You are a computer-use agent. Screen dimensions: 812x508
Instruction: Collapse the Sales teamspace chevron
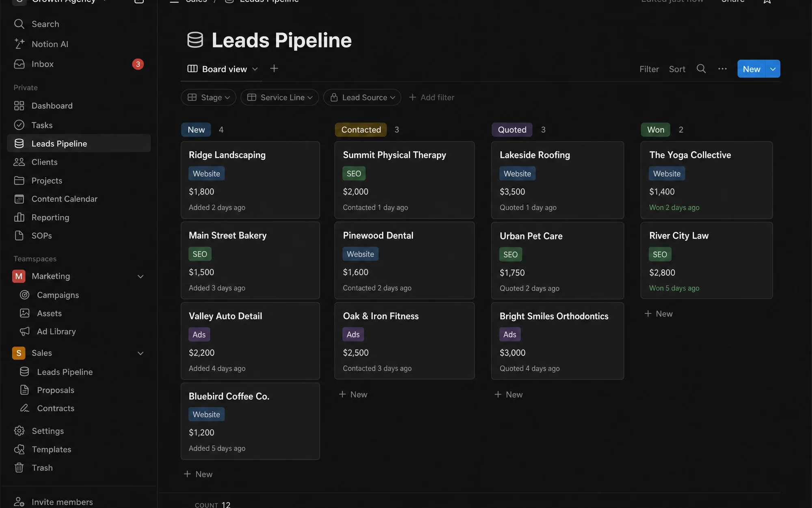140,353
